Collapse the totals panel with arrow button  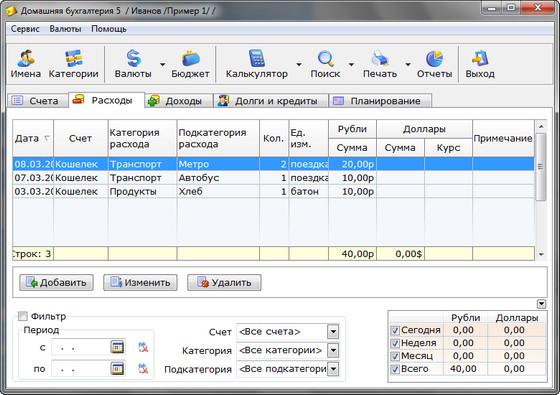pos(541,304)
